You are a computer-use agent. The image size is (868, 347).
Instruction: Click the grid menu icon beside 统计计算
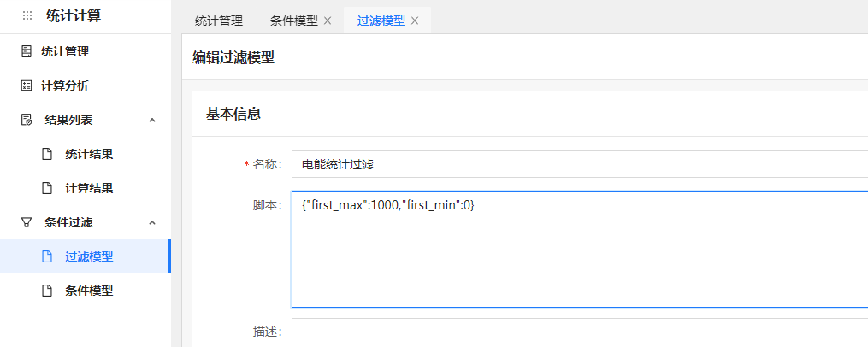point(27,15)
